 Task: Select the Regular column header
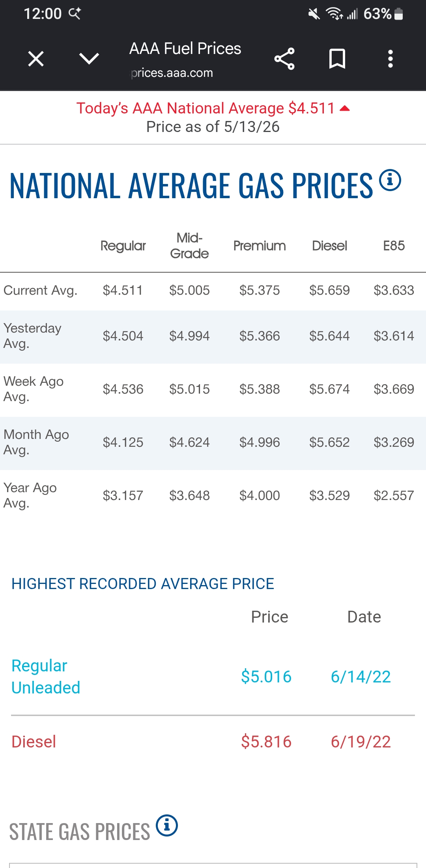pyautogui.click(x=123, y=246)
